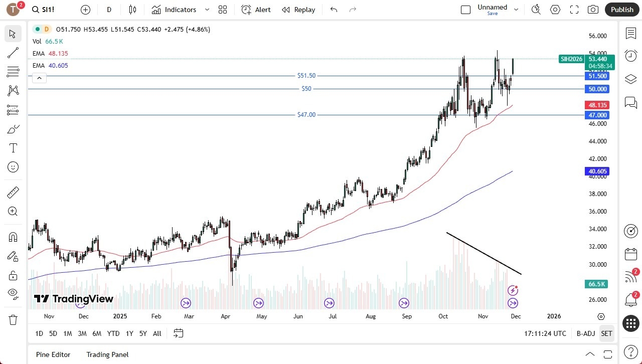Select the 1Y timeframe range
Image resolution: width=642 pixels, height=364 pixels.
coord(129,333)
